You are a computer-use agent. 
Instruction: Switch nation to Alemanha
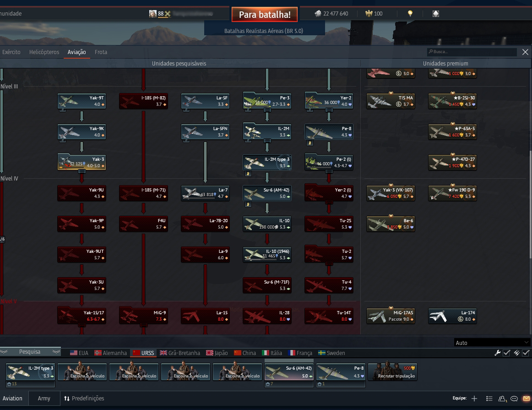point(111,353)
